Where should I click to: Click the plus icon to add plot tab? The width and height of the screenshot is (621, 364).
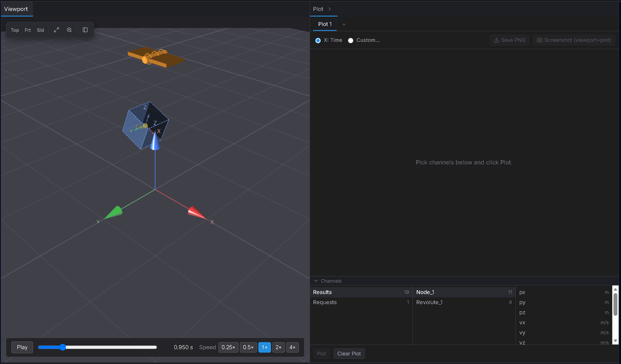tap(344, 24)
